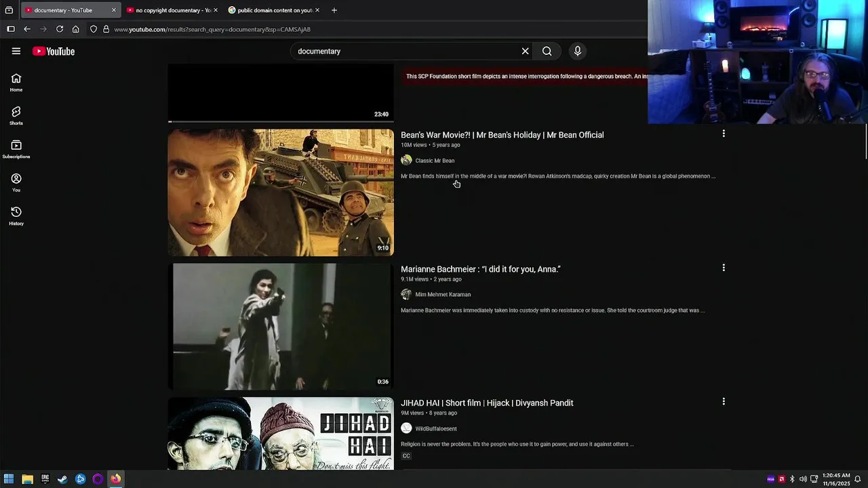
Task: Click the magnifier search button
Action: pyautogui.click(x=547, y=51)
